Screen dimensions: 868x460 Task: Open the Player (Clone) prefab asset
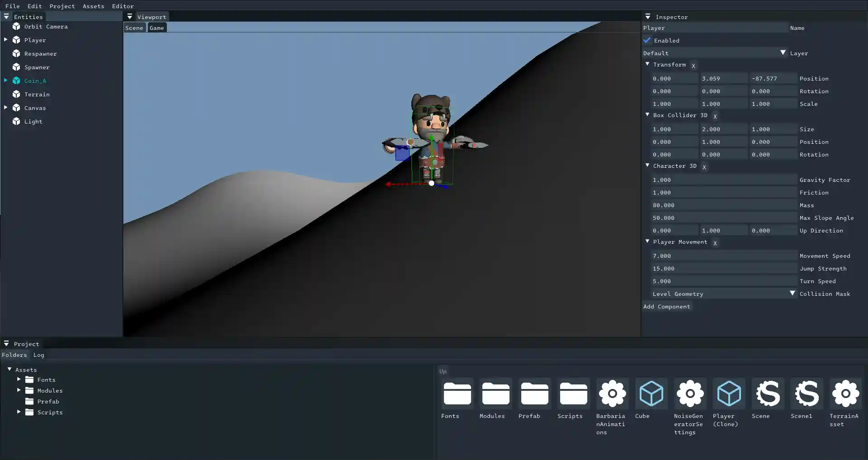tap(729, 394)
